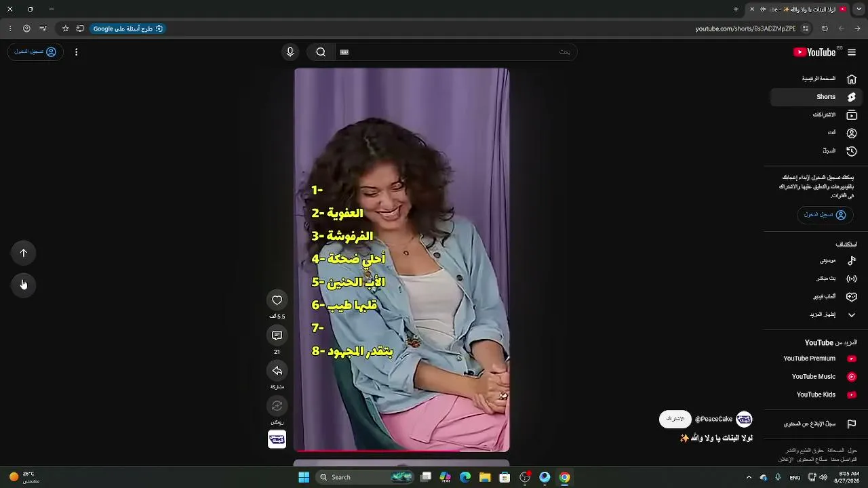This screenshot has width=868, height=488.
Task: Open سجل الإبلاغ عن المحتوى
Action: point(816,424)
